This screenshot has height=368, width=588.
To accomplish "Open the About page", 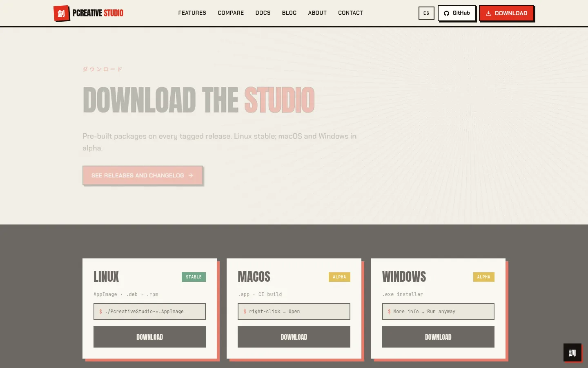I will pos(317,13).
